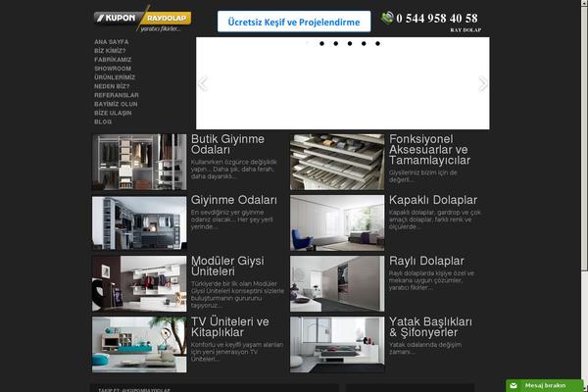This screenshot has height=392, width=588.
Task: Open TV Üniteleri ve Kitaplıklar link
Action: coord(230,326)
